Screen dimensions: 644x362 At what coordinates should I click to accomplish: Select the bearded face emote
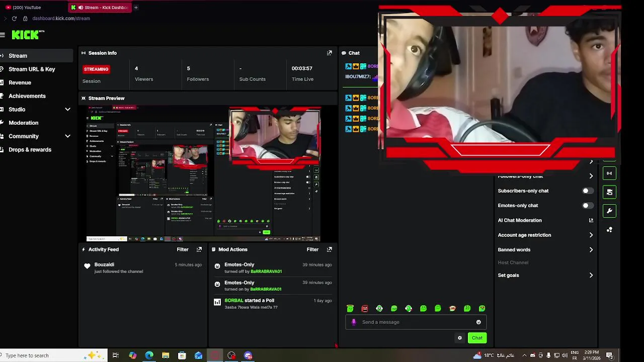(x=452, y=308)
